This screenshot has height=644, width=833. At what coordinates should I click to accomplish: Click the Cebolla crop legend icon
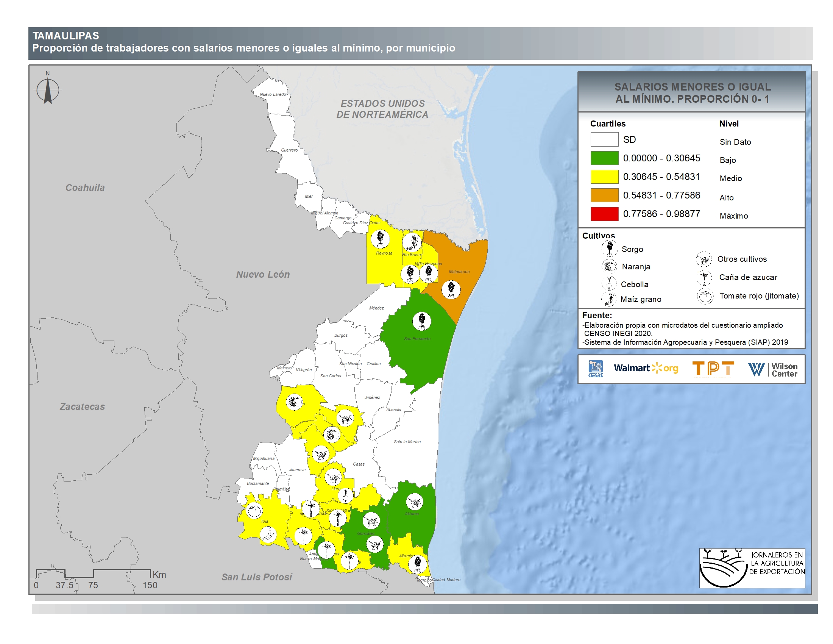(609, 283)
